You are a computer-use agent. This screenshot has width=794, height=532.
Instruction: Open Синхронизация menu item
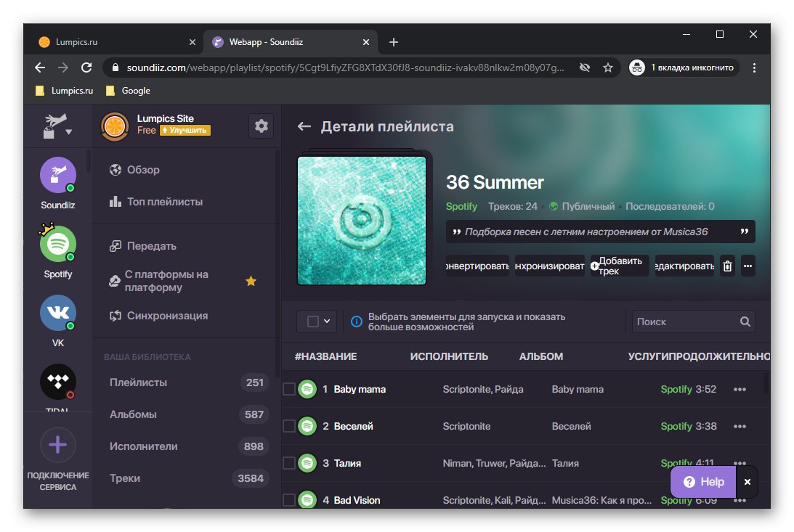click(158, 316)
